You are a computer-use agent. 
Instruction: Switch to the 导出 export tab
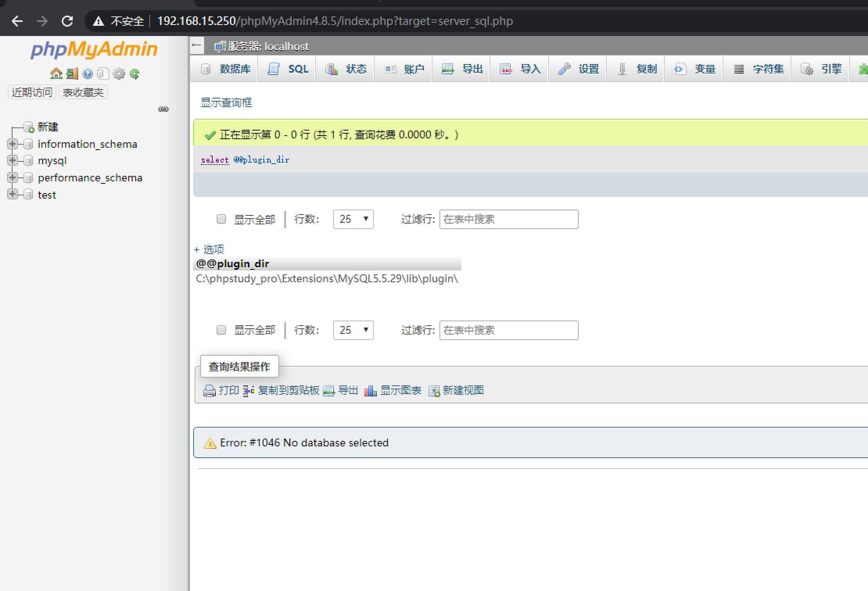(461, 69)
